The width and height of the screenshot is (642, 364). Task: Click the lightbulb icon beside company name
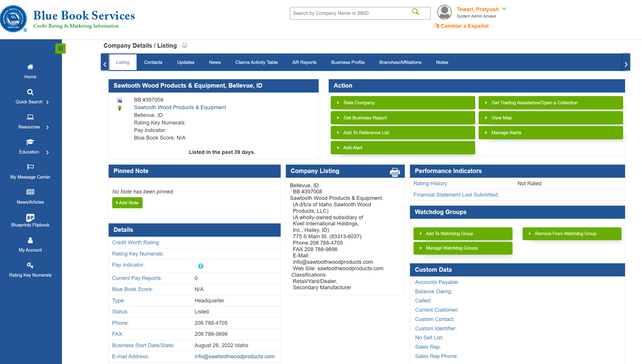[119, 108]
